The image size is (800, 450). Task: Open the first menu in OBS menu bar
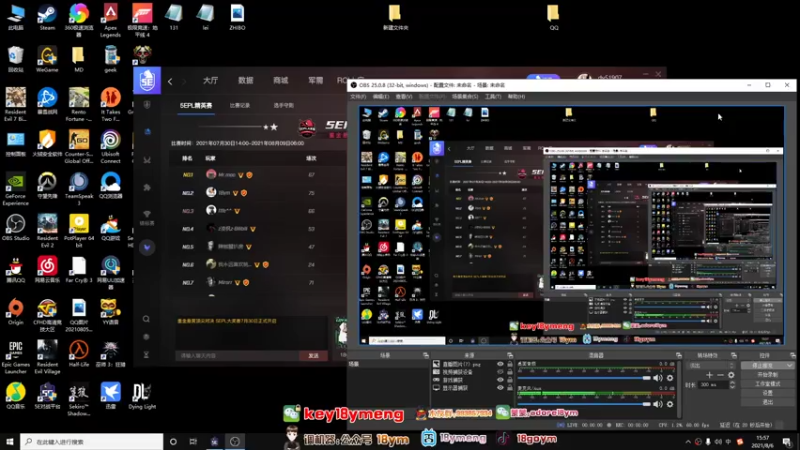pyautogui.click(x=358, y=96)
